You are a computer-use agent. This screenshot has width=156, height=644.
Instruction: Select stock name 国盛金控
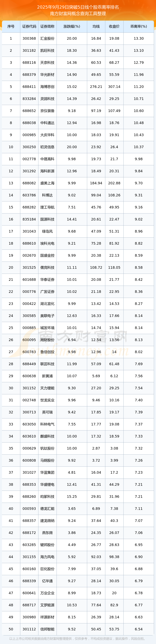[47, 255]
